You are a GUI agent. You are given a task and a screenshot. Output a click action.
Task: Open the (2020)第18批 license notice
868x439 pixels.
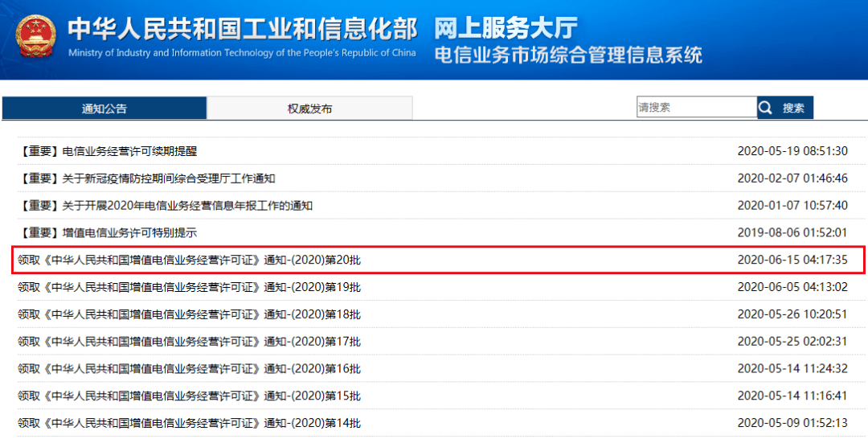(x=190, y=314)
